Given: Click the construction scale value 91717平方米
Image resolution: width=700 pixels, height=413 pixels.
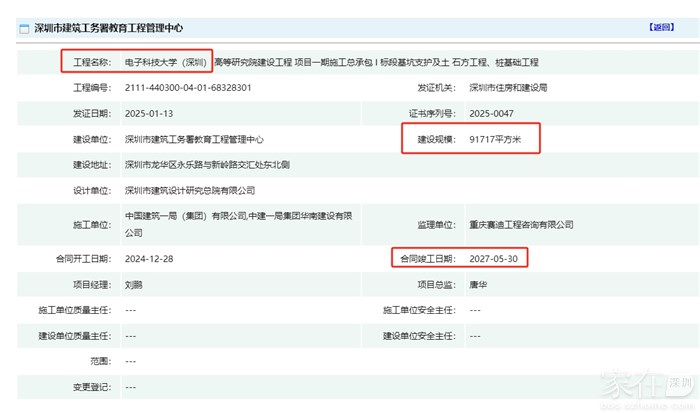Looking at the screenshot, I should (495, 139).
